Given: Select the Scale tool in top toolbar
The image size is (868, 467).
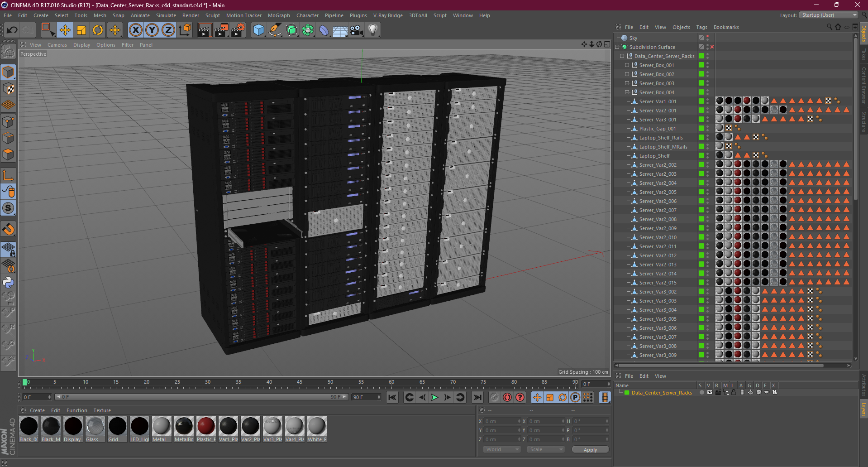Looking at the screenshot, I should (x=81, y=30).
